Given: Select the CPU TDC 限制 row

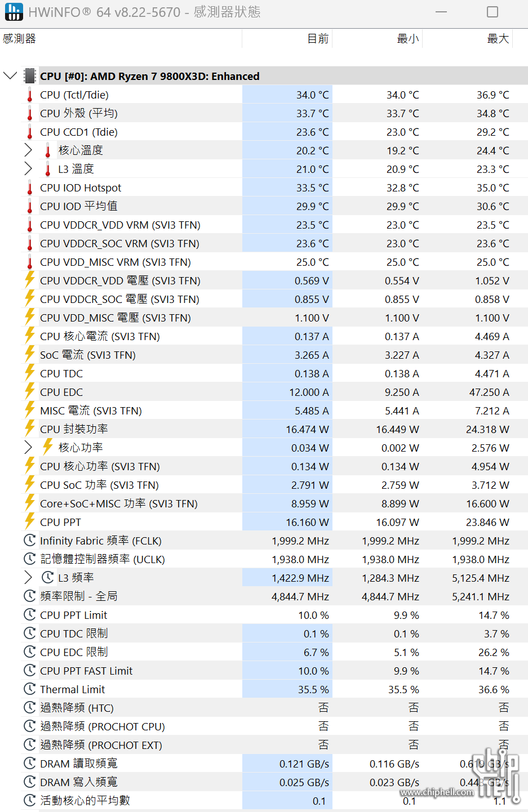Looking at the screenshot, I should click(x=274, y=633).
